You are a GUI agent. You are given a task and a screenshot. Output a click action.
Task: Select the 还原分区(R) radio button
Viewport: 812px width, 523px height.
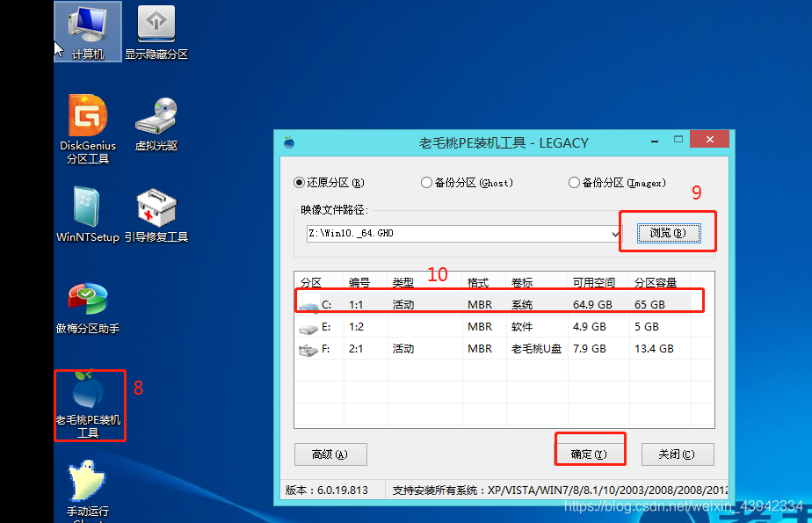299,182
